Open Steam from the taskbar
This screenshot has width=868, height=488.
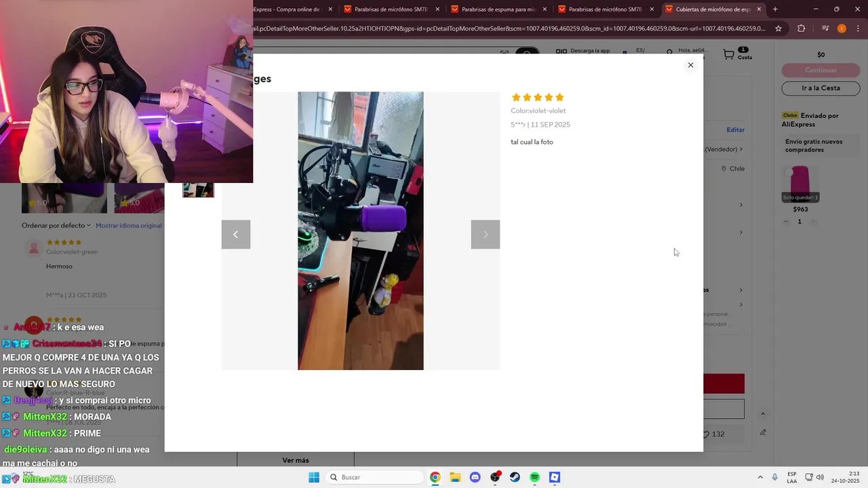click(515, 477)
